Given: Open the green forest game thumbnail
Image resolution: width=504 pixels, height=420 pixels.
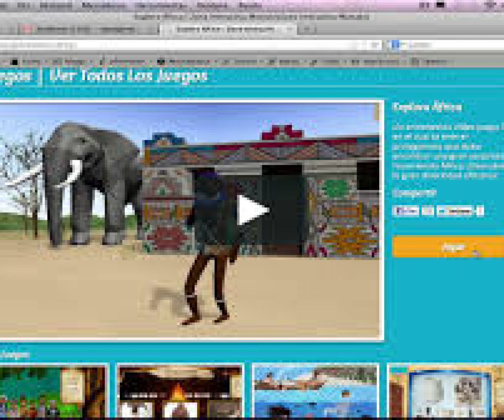Looking at the screenshot, I should [x=53, y=391].
